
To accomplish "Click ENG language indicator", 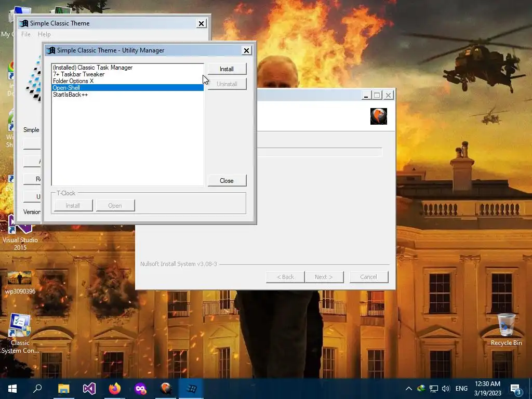I will tap(461, 389).
